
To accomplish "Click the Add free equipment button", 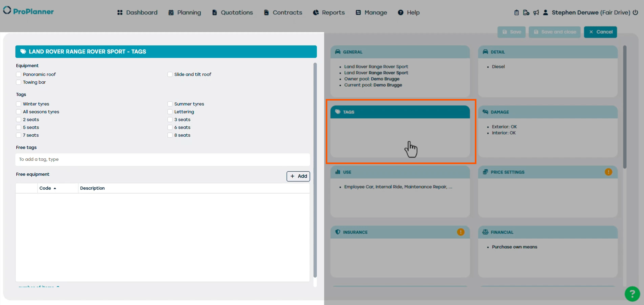I will tap(298, 176).
